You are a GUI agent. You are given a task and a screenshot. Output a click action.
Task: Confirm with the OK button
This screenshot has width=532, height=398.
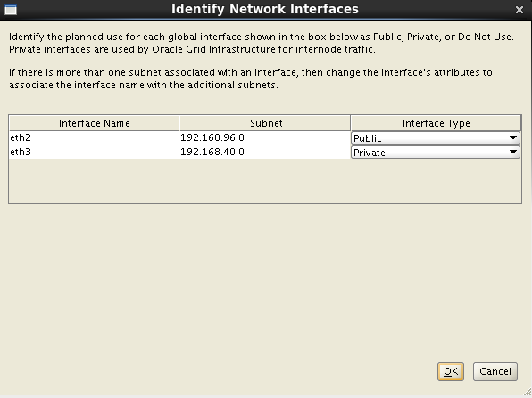point(450,371)
